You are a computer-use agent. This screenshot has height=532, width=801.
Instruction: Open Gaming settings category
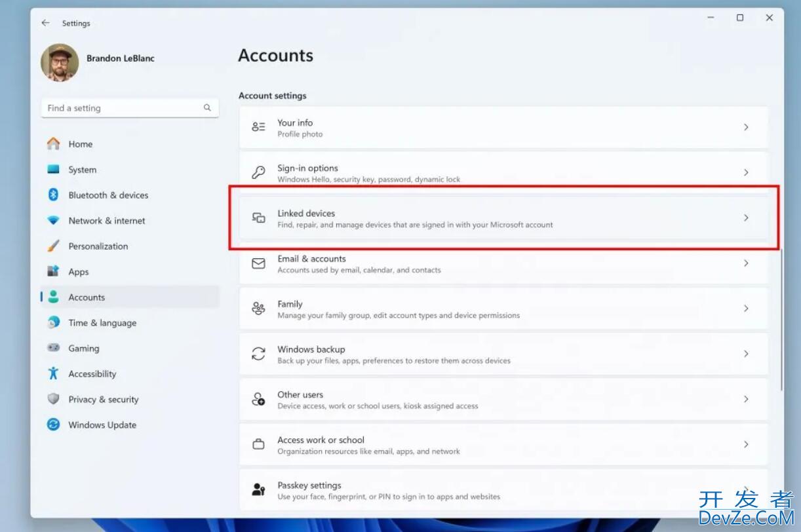[130, 349]
